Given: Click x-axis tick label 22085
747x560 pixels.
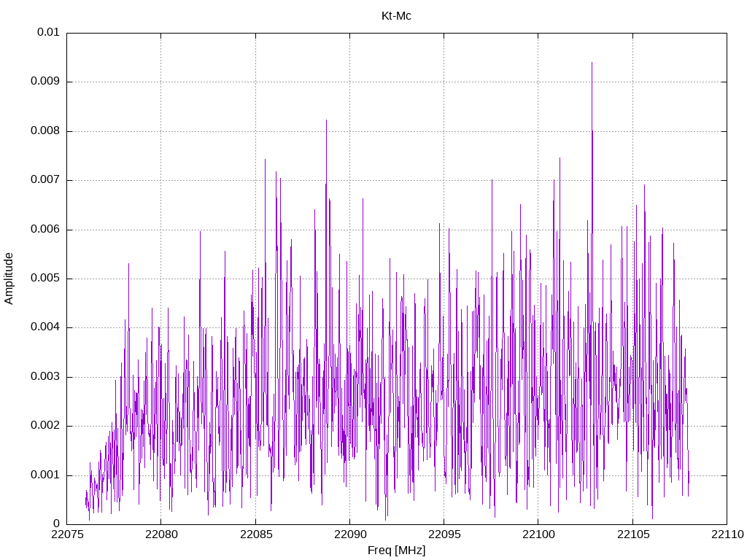Looking at the screenshot, I should coord(255,534).
